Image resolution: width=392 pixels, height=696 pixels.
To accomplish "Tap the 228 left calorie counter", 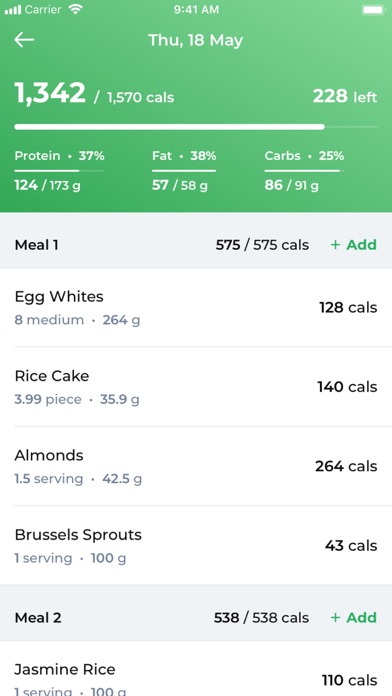I will point(345,96).
